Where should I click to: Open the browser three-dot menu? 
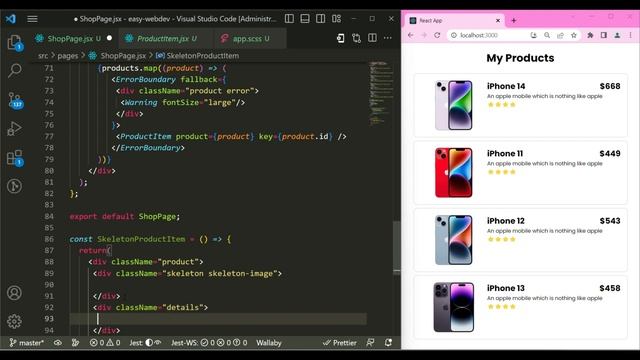click(x=631, y=36)
